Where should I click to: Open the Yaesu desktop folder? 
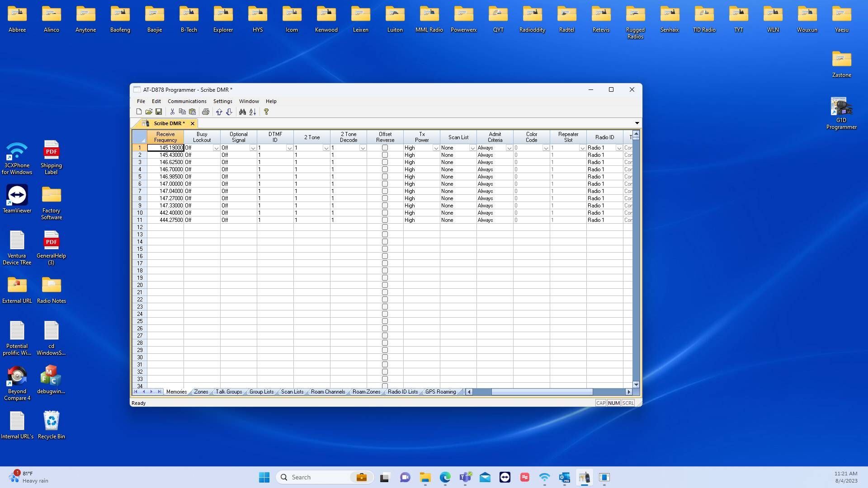pyautogui.click(x=842, y=19)
